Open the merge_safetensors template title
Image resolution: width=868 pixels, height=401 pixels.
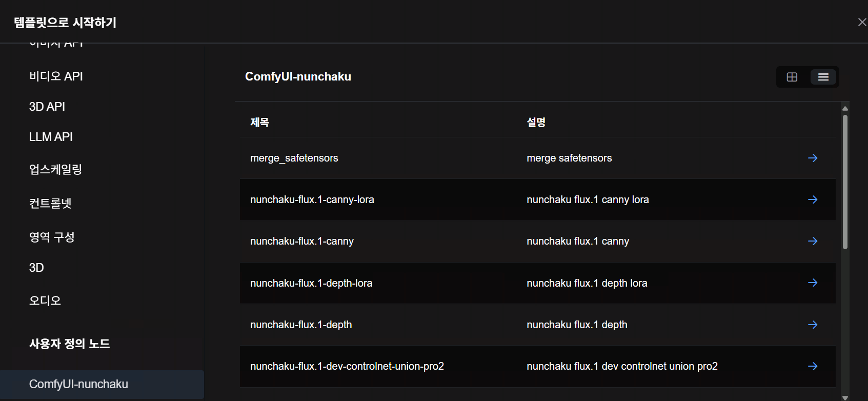[x=294, y=158]
